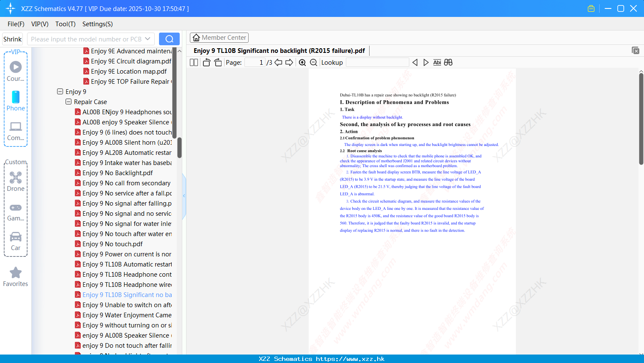The height and width of the screenshot is (363, 644).
Task: Click the model number or PCB search field
Action: point(86,39)
